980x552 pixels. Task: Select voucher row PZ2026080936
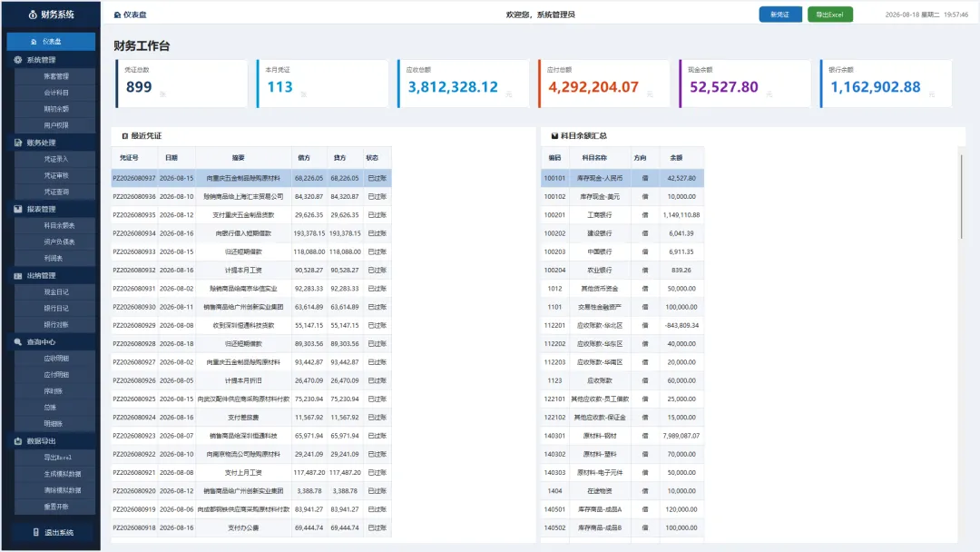251,196
